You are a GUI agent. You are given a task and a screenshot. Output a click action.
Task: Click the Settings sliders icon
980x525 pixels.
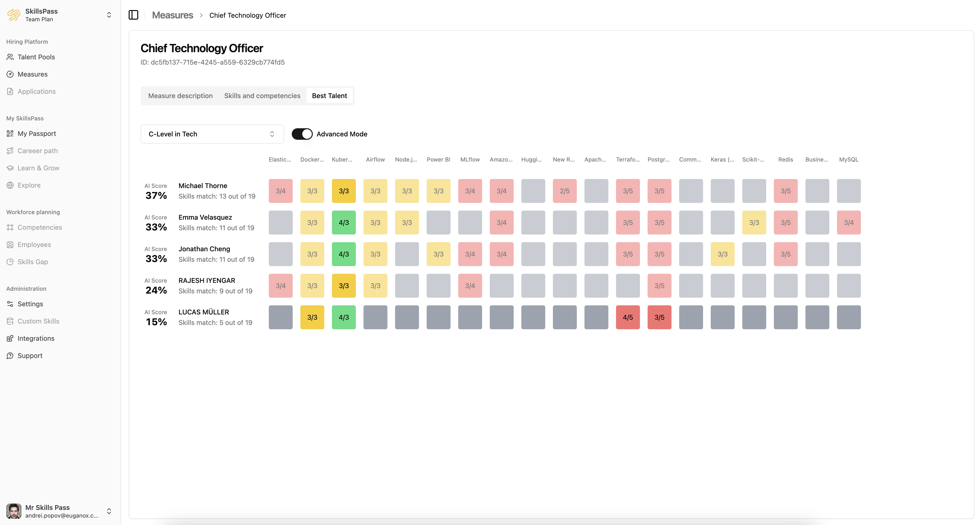coord(10,304)
